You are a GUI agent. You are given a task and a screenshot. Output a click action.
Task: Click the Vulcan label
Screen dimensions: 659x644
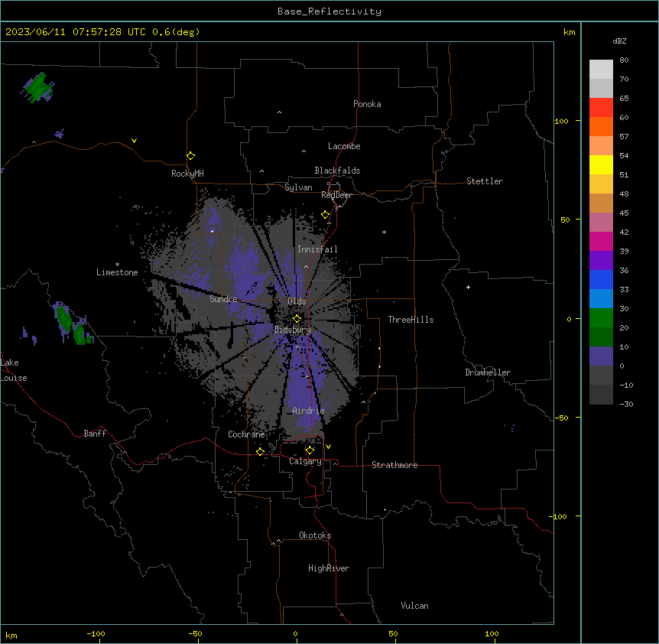coord(414,606)
